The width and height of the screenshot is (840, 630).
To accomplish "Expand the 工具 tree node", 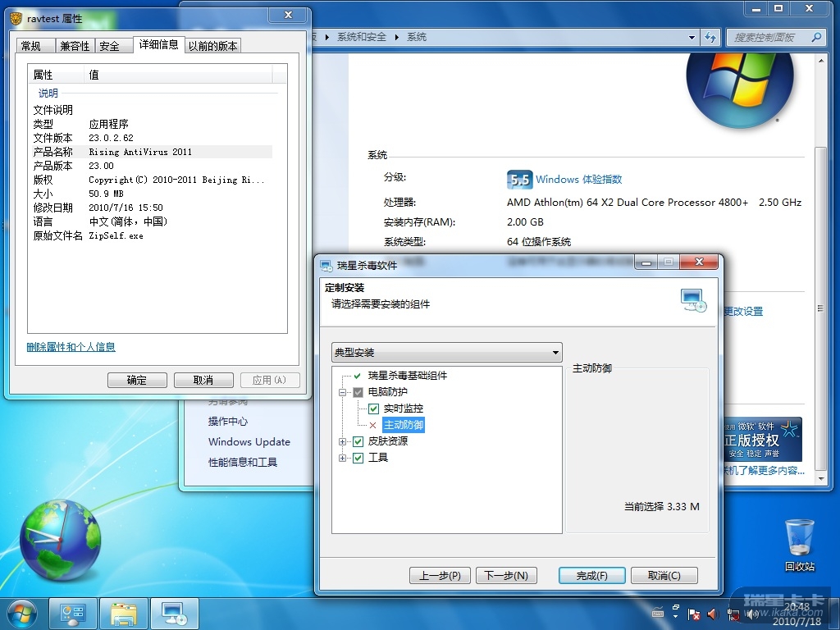I will pos(342,458).
